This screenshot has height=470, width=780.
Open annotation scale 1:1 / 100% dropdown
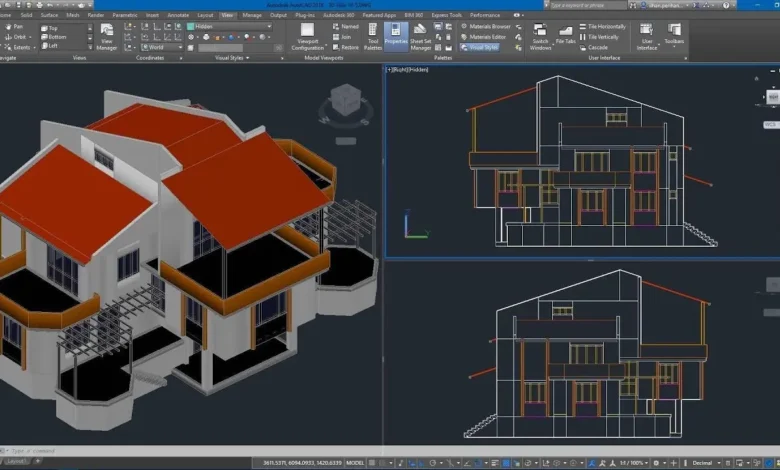(635, 463)
